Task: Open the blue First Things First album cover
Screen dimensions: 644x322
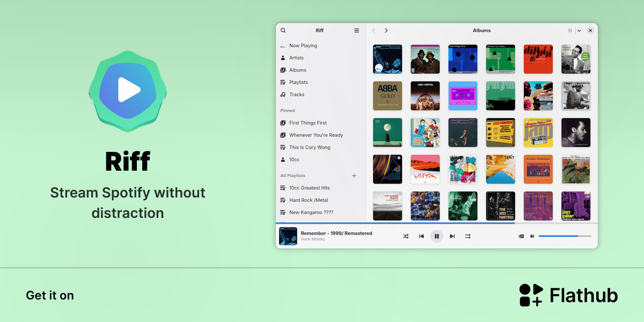Action: pos(463,59)
